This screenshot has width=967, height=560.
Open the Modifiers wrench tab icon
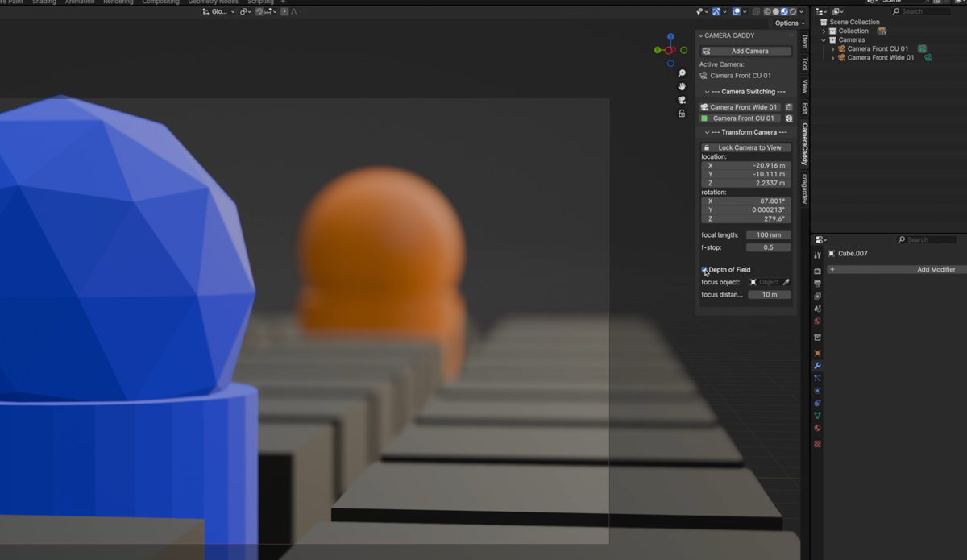click(817, 366)
